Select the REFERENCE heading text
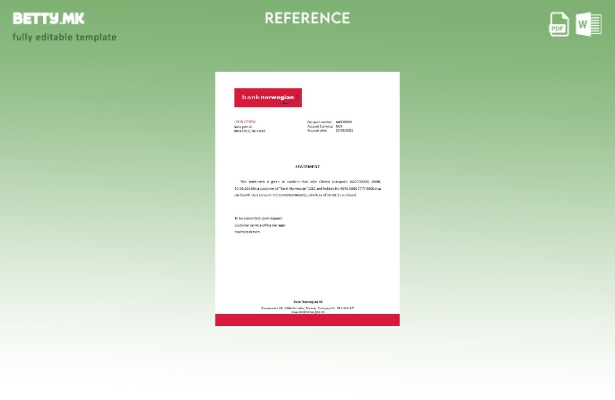This screenshot has width=615, height=400. [307, 18]
